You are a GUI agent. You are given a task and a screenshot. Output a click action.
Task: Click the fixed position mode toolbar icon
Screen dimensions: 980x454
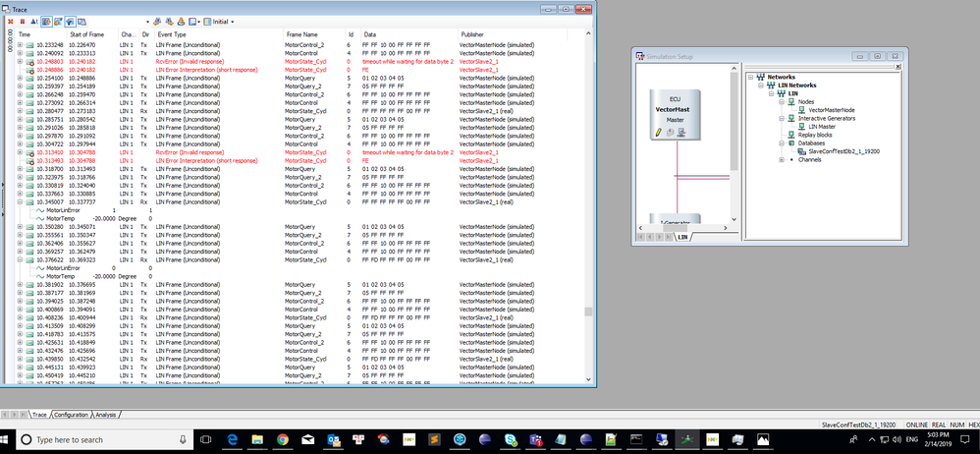(x=58, y=22)
